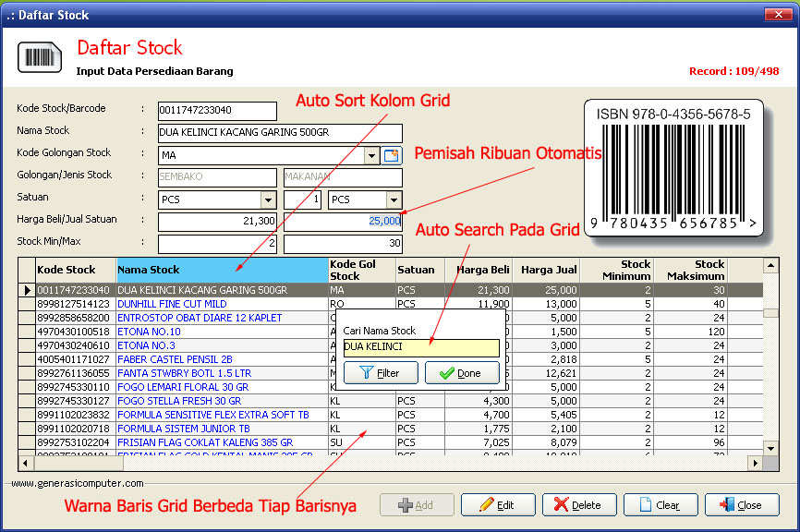Click the Cari Nama Stock search field
Screen dimensions: 800x532
tap(420, 348)
